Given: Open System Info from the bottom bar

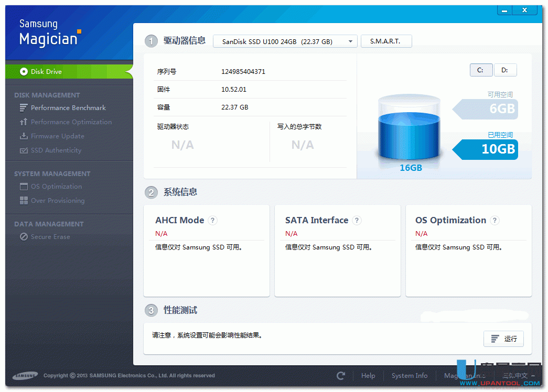Looking at the screenshot, I should (x=410, y=376).
